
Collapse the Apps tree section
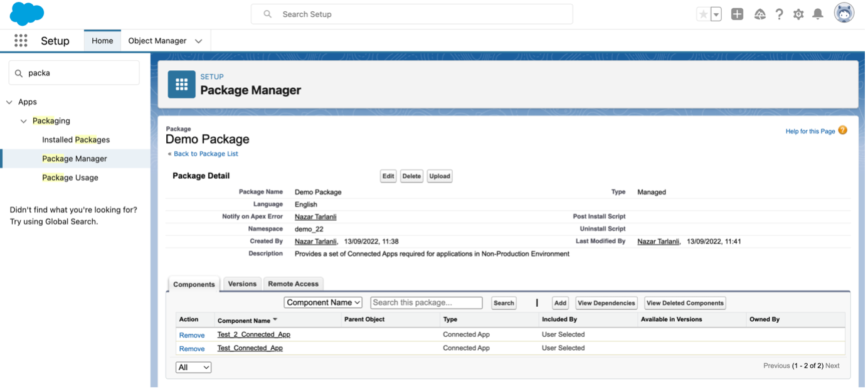tap(9, 102)
